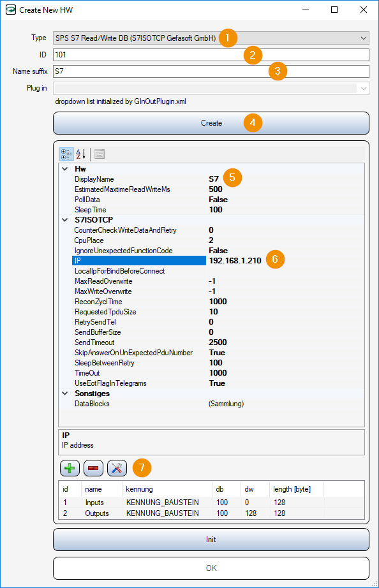379x588 pixels.
Task: Select the Outputs row in data block table
Action: (211, 513)
